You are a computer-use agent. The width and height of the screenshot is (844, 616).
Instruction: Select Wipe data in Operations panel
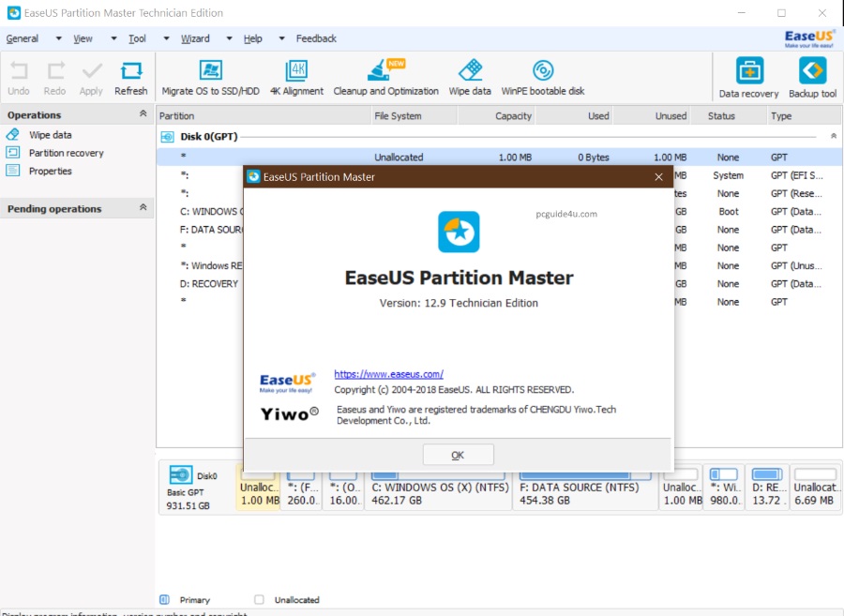50,135
